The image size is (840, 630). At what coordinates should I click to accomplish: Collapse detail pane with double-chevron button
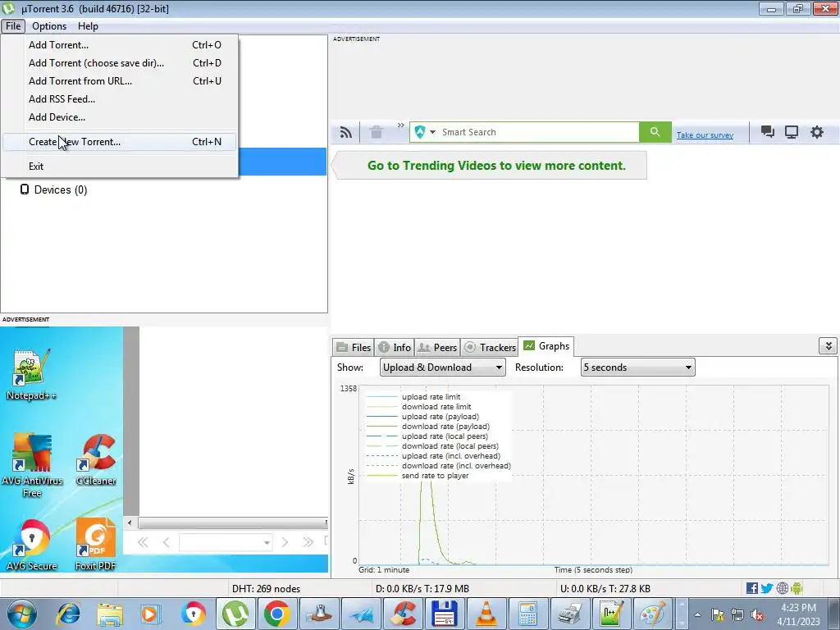(x=829, y=346)
